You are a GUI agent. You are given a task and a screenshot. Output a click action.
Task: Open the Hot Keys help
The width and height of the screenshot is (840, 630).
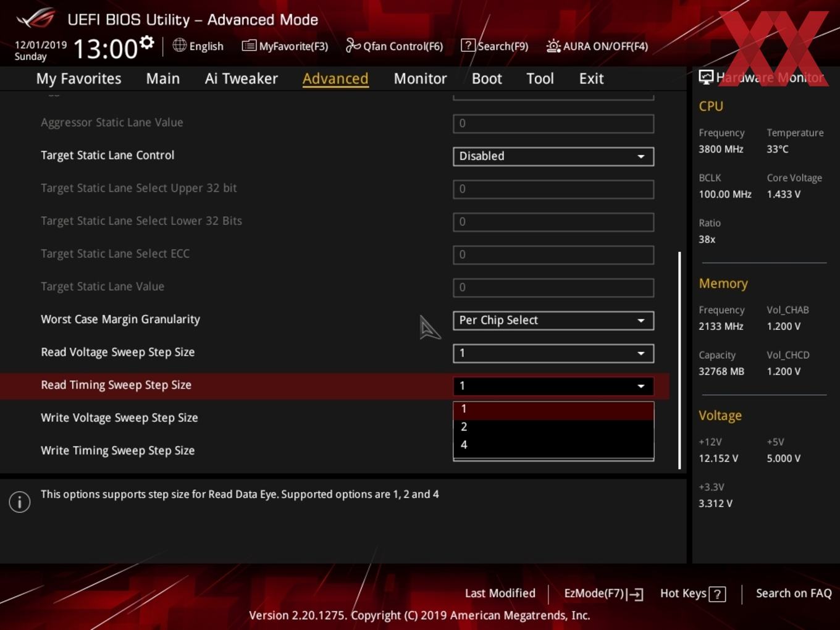692,594
